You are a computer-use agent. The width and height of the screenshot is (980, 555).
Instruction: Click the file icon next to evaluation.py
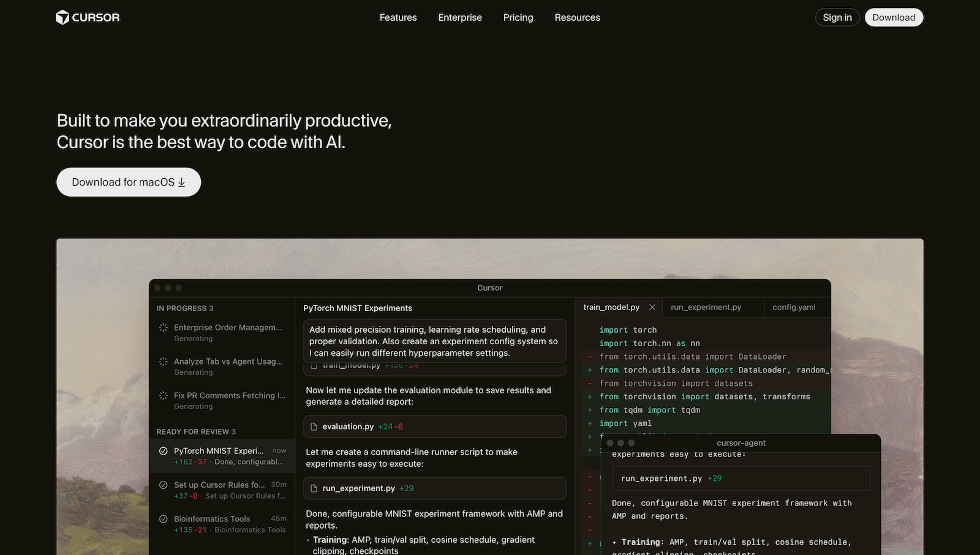point(314,426)
